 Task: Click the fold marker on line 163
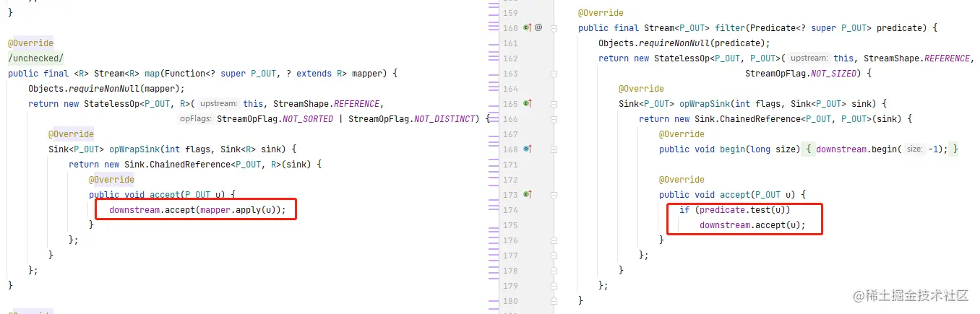click(x=554, y=74)
